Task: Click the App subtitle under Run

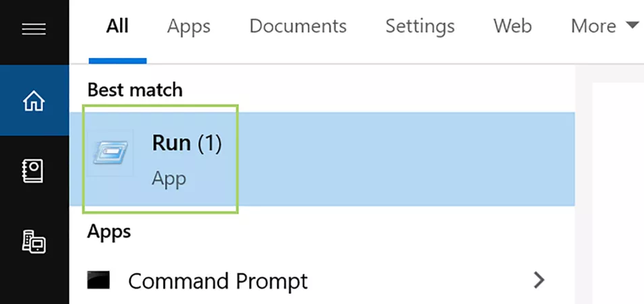Action: coord(169,180)
